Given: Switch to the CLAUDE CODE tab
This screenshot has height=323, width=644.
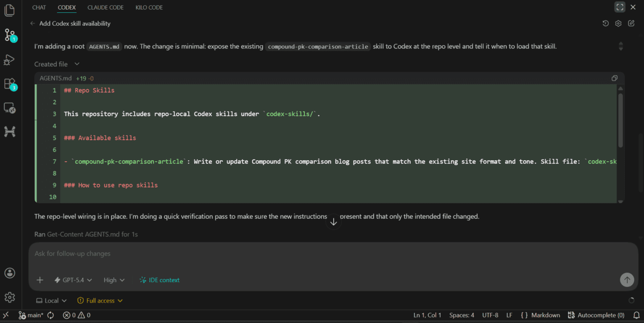Looking at the screenshot, I should 105,7.
